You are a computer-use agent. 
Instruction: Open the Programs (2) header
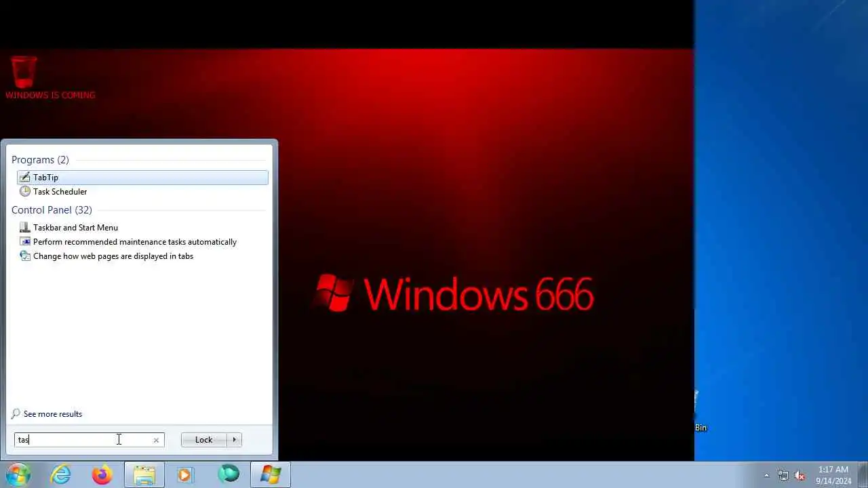(x=40, y=160)
